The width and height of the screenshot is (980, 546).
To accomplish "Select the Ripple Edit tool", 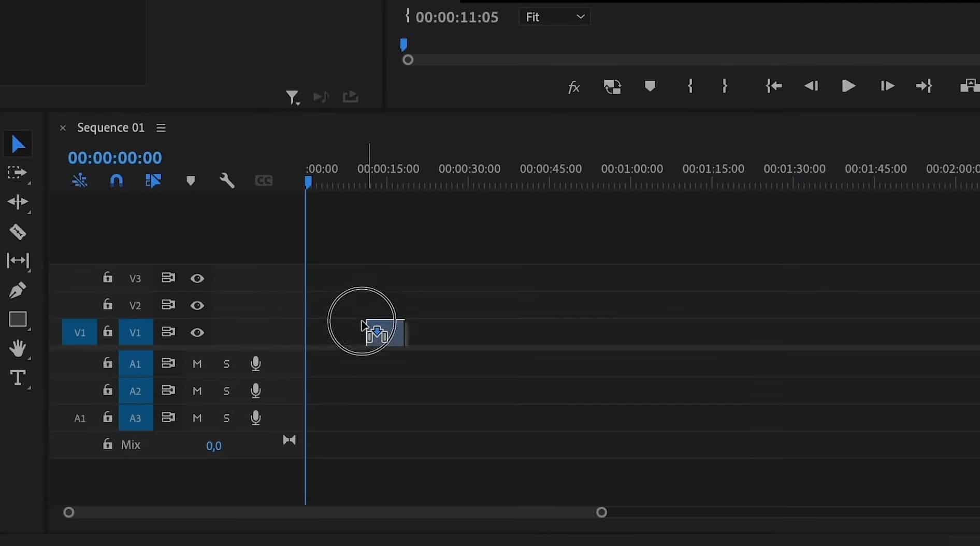I will click(18, 202).
